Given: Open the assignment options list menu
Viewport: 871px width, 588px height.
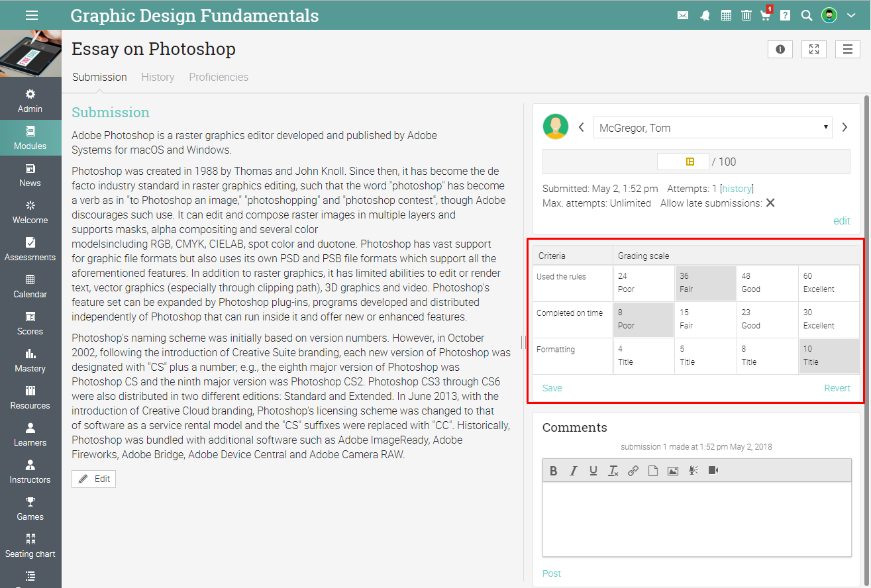Looking at the screenshot, I should pos(848,49).
